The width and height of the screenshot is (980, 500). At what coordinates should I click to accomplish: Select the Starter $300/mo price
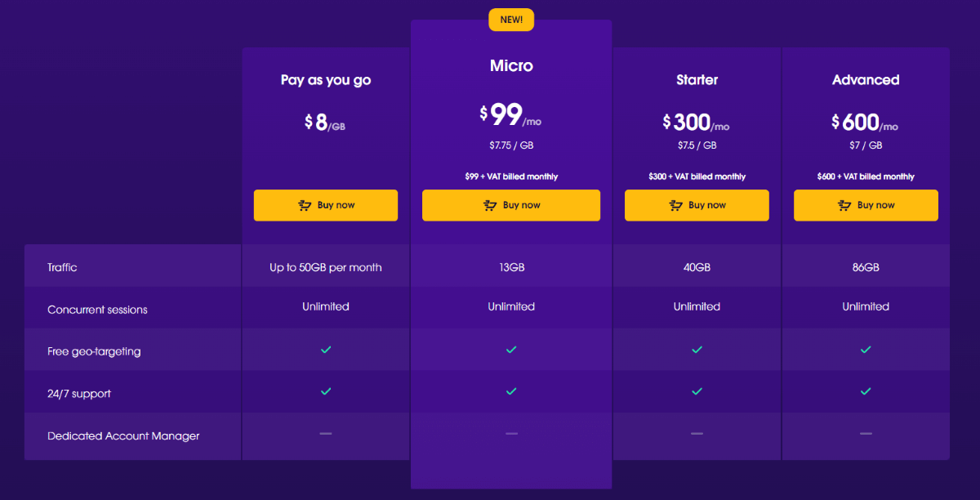tap(697, 123)
